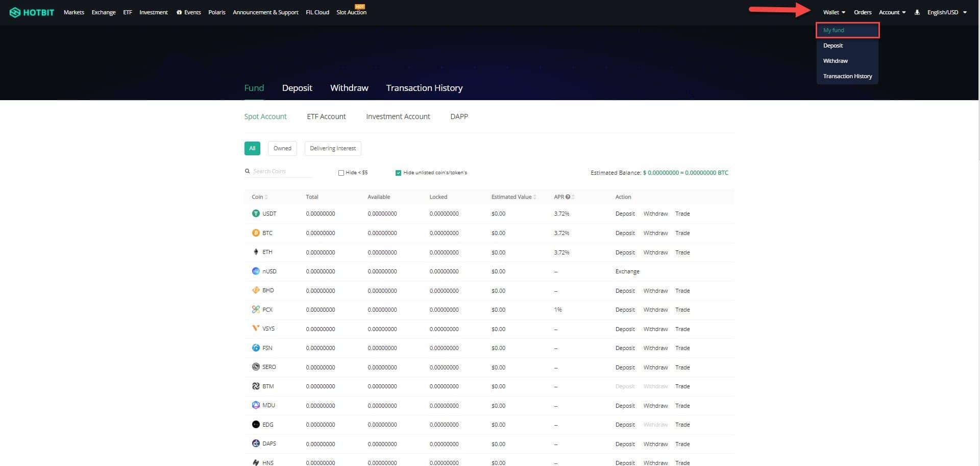Open the Polaris navigation item
Image resolution: width=980 pixels, height=466 pixels.
(x=217, y=12)
